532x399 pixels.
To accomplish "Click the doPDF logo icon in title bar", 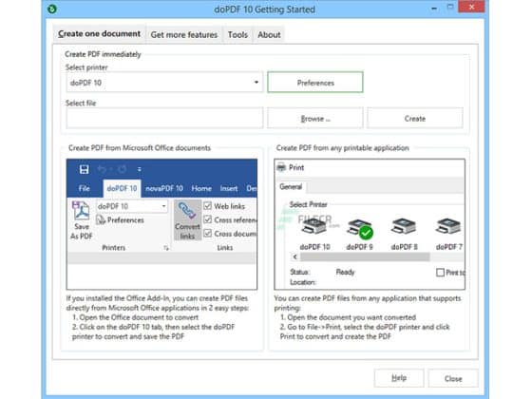I will [52, 9].
